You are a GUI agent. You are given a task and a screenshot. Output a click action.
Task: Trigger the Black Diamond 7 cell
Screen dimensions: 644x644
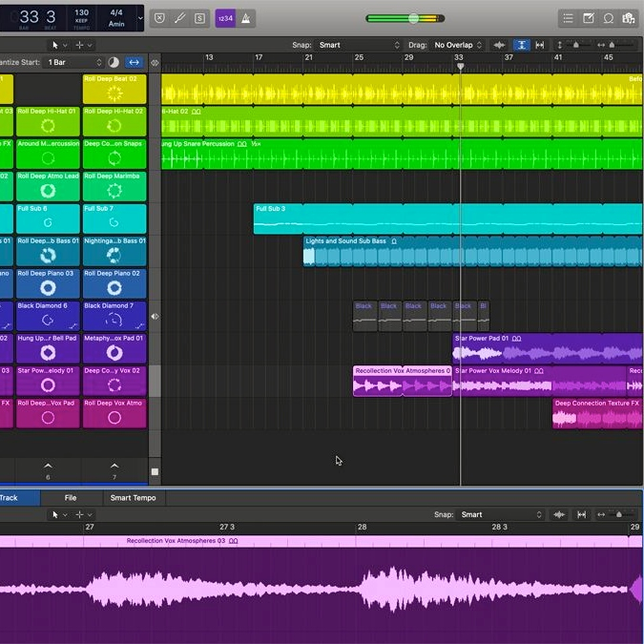(114, 316)
